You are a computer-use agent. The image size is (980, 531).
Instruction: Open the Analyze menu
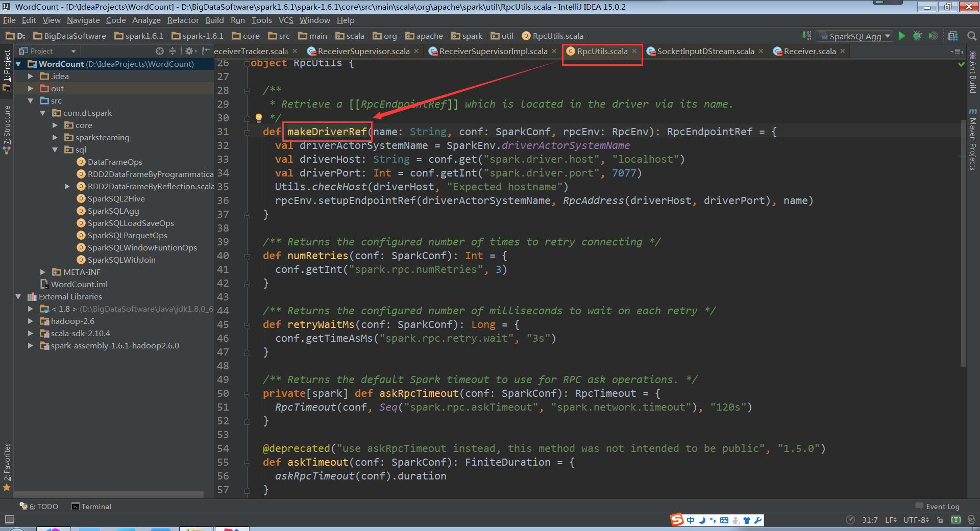(146, 20)
